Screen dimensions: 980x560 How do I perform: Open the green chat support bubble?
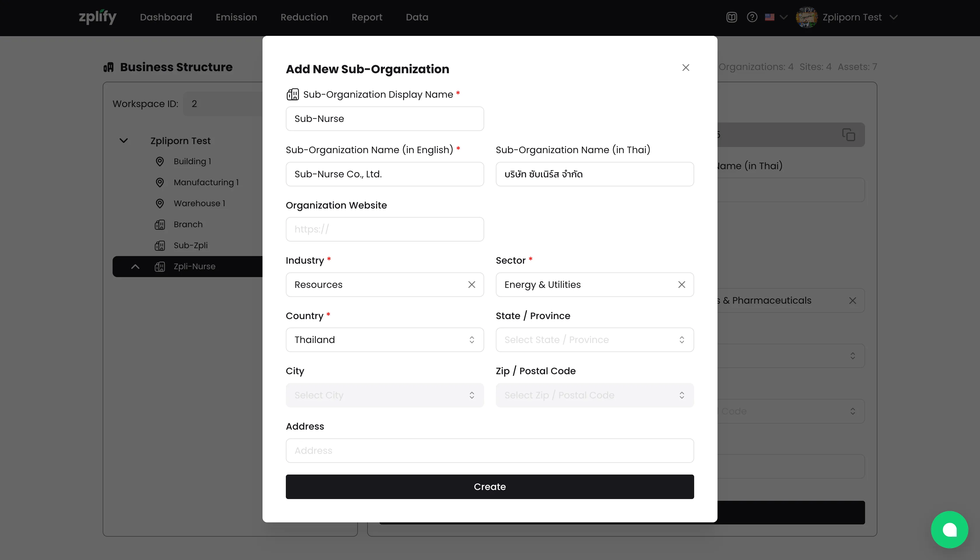pyautogui.click(x=949, y=530)
